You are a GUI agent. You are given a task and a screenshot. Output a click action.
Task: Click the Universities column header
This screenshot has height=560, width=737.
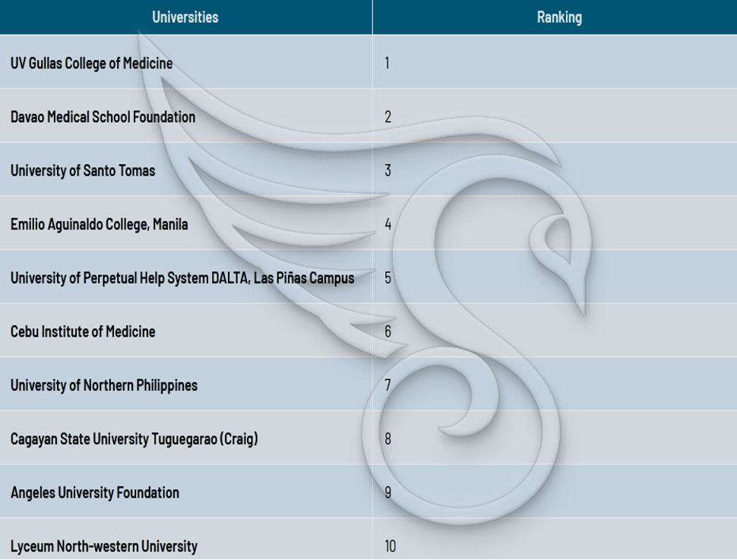[x=185, y=17]
